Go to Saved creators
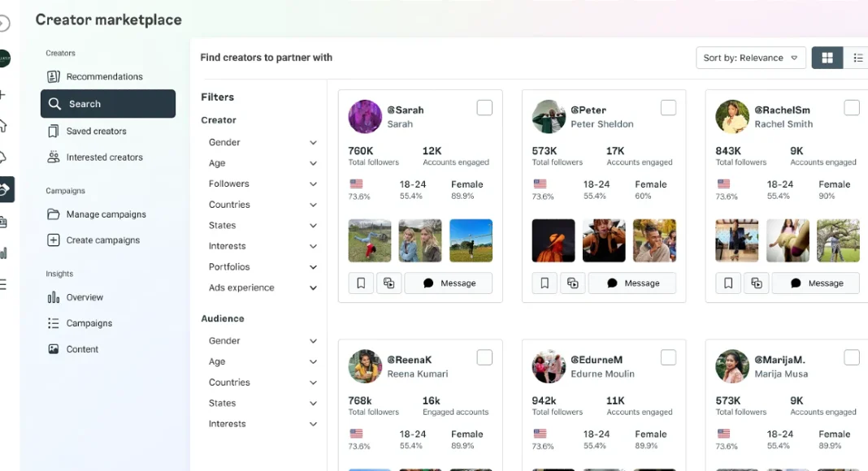This screenshot has width=868, height=471. coord(108,131)
